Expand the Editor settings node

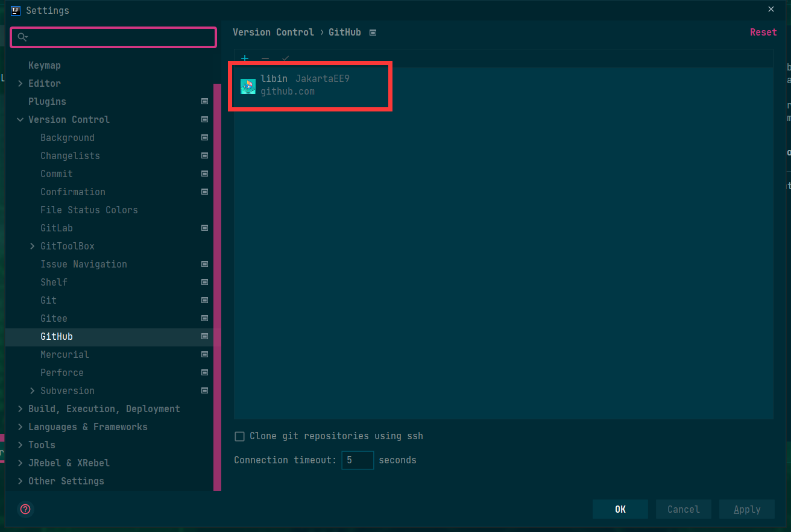[20, 83]
